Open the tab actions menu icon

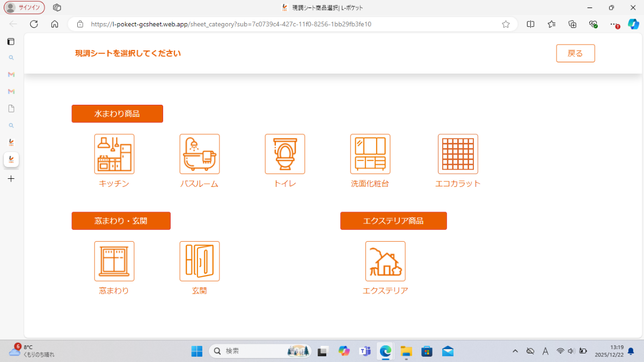click(57, 8)
